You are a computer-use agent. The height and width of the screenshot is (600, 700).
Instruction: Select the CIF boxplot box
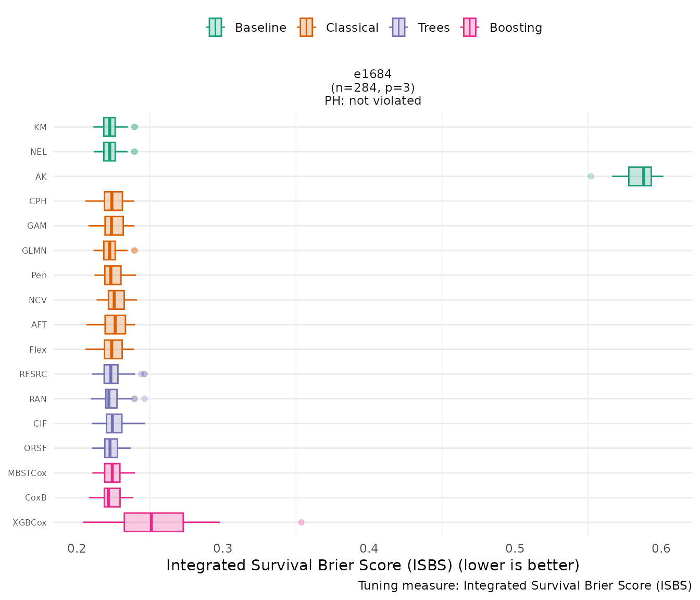click(114, 423)
